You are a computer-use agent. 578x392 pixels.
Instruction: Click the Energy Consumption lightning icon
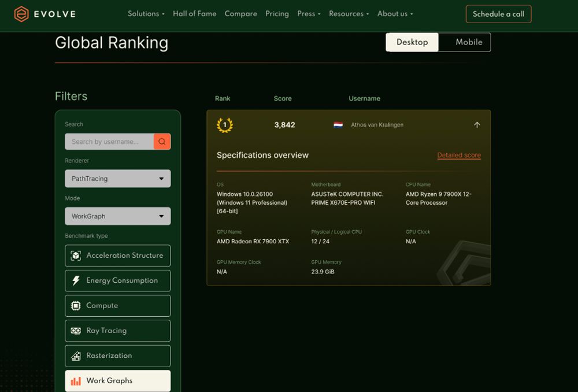[76, 280]
